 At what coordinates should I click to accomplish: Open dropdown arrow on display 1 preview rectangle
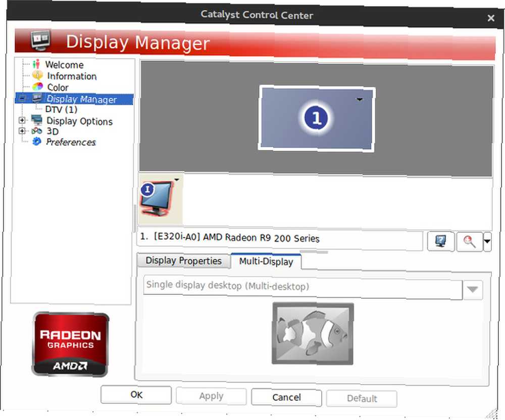360,99
